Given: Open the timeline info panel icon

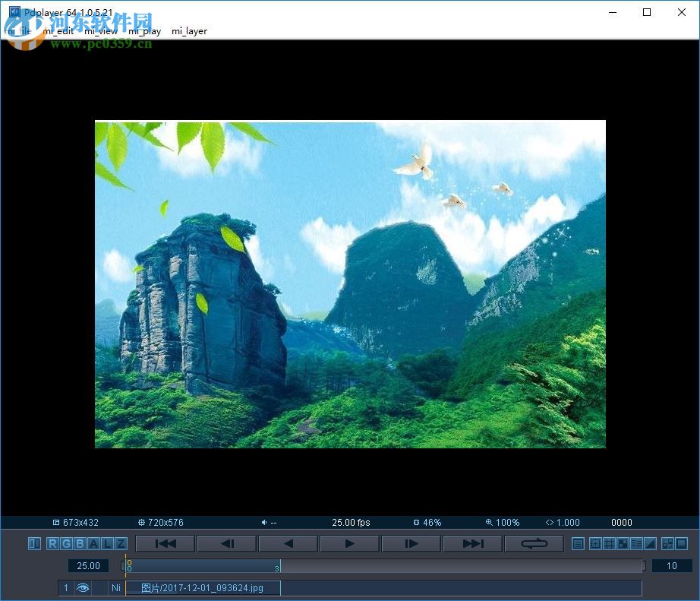Looking at the screenshot, I should coord(578,544).
